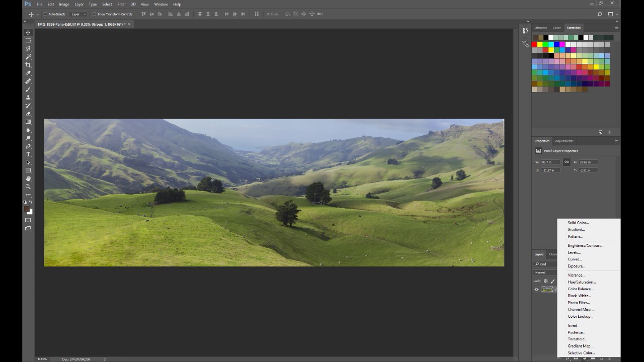
Task: Click the lock transparent pixels icon
Action: [x=545, y=281]
